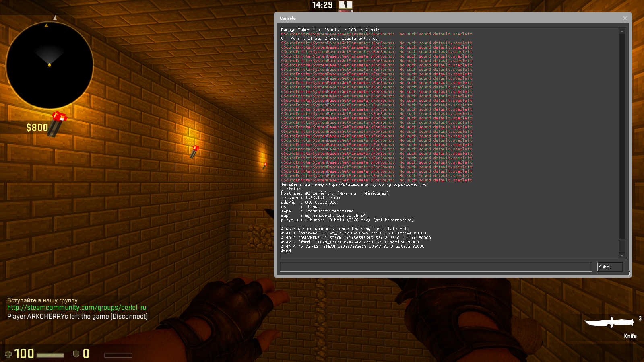This screenshot has height=362, width=644.
Task: Click the hostname line in console output
Action: [x=334, y=193]
